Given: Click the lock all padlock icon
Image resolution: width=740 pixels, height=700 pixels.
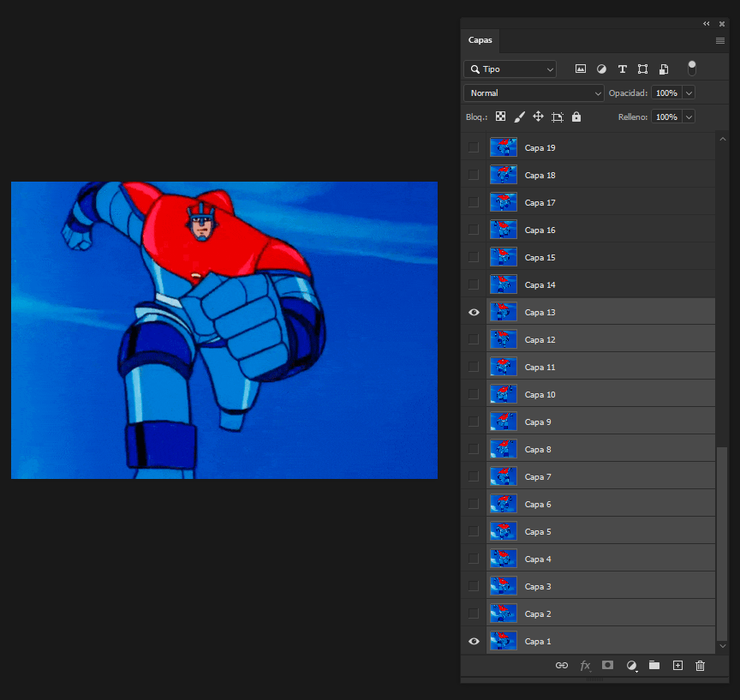Looking at the screenshot, I should pos(576,117).
